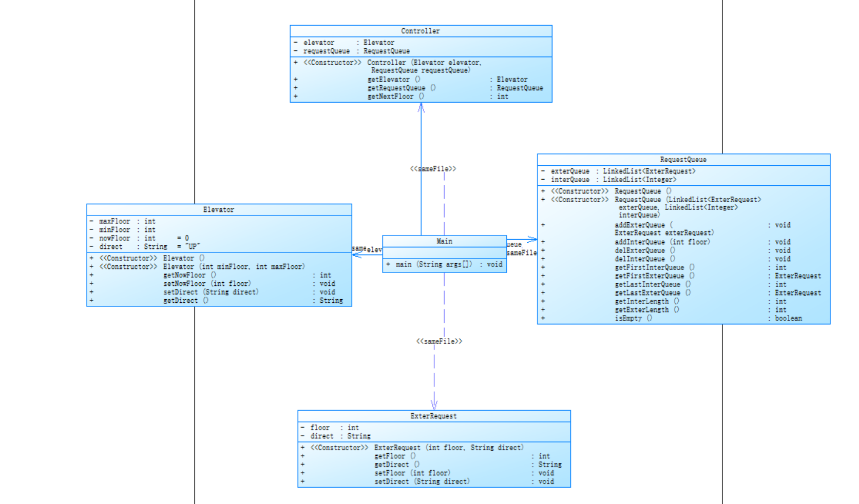Viewport: 859px width, 504px height.
Task: Click the arrowhead pointing into Controller
Action: click(x=421, y=107)
